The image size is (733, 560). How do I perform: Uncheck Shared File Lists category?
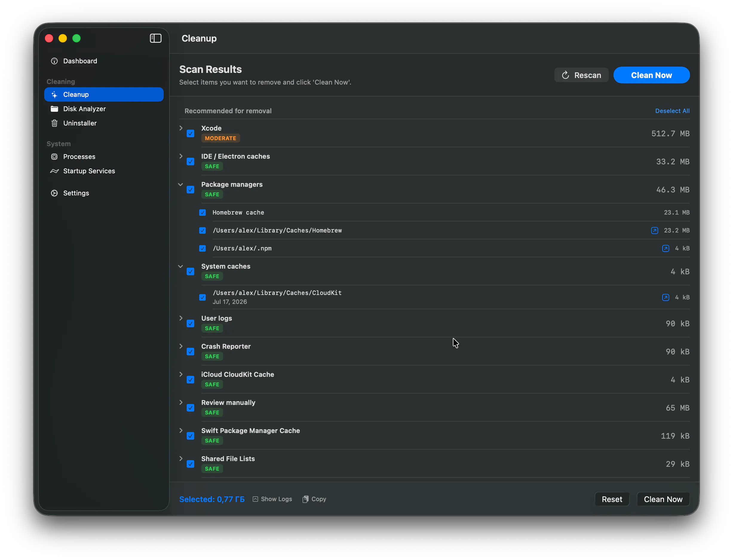190,464
